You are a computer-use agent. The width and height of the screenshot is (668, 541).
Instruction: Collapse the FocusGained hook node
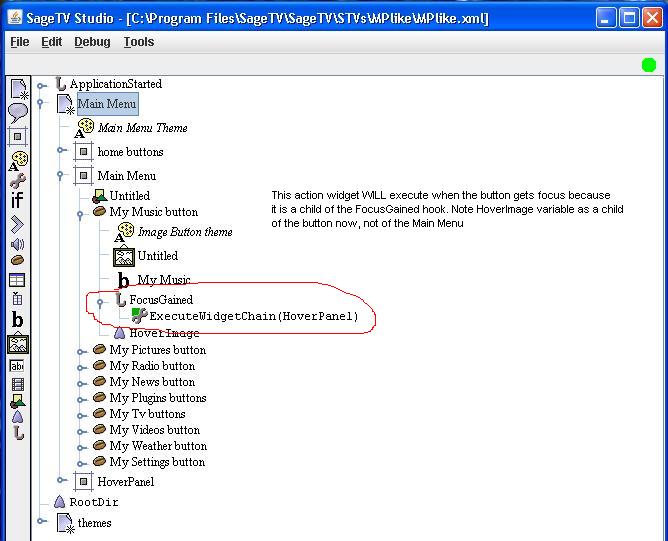[101, 301]
